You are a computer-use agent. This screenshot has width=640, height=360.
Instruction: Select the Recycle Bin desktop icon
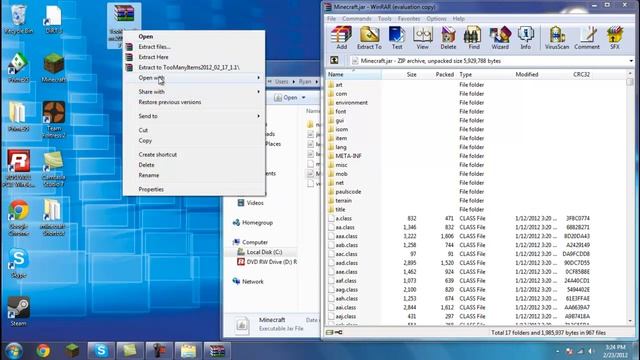(x=18, y=19)
